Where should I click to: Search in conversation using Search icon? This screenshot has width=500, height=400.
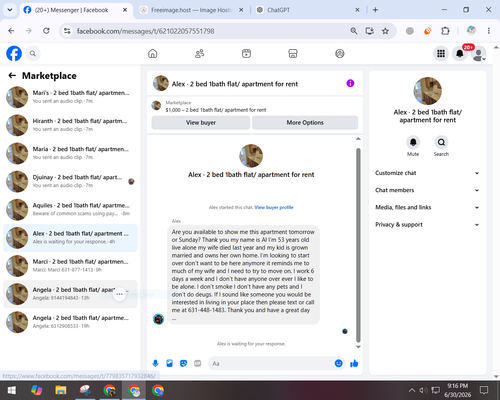coord(441,142)
